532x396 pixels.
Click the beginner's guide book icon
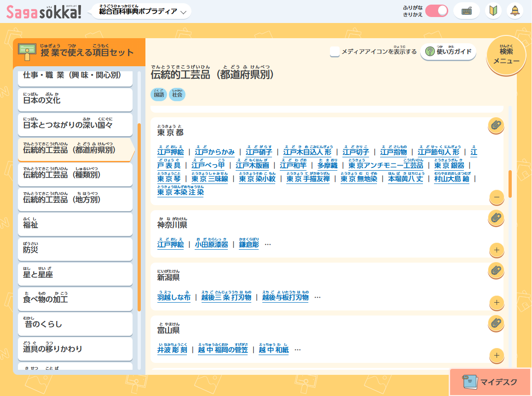[x=493, y=10]
